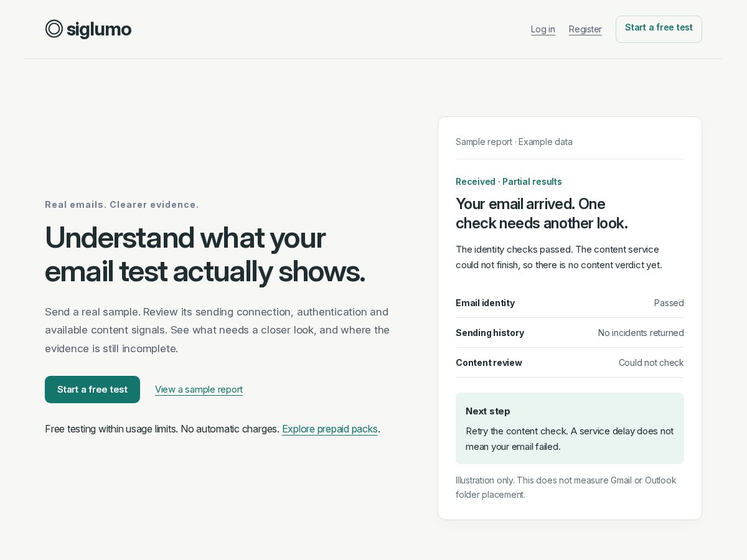Click the 'Passed' result value
747x560 pixels.
pyautogui.click(x=669, y=303)
